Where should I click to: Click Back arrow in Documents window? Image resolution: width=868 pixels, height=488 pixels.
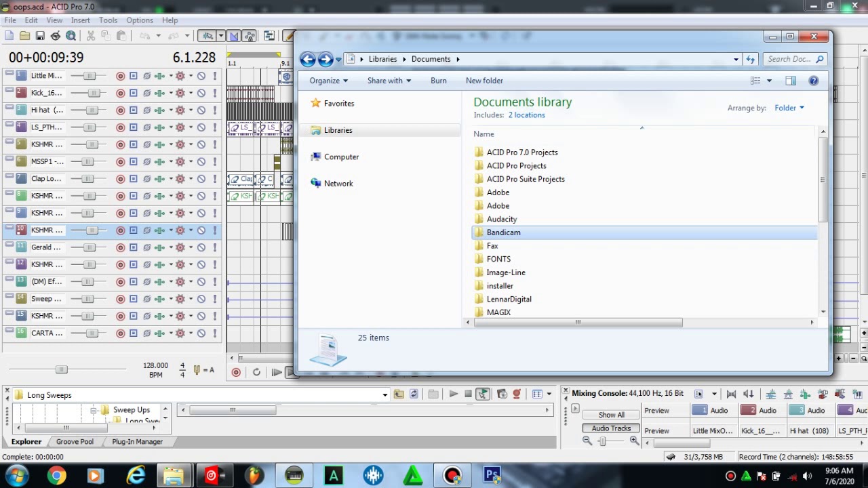tap(308, 59)
